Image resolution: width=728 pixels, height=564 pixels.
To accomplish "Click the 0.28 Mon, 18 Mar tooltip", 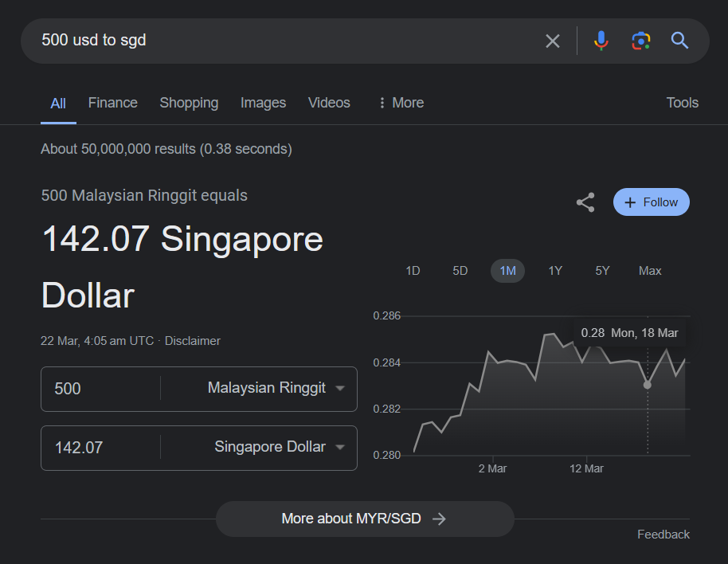I will (629, 333).
